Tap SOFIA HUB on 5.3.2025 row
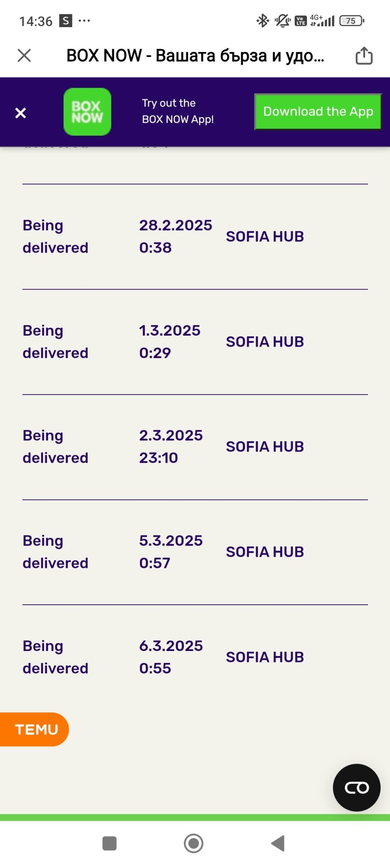 tap(265, 552)
